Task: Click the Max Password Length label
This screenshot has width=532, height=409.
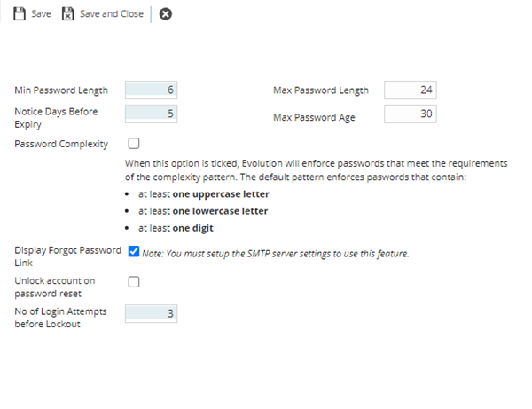Action: pyautogui.click(x=320, y=90)
